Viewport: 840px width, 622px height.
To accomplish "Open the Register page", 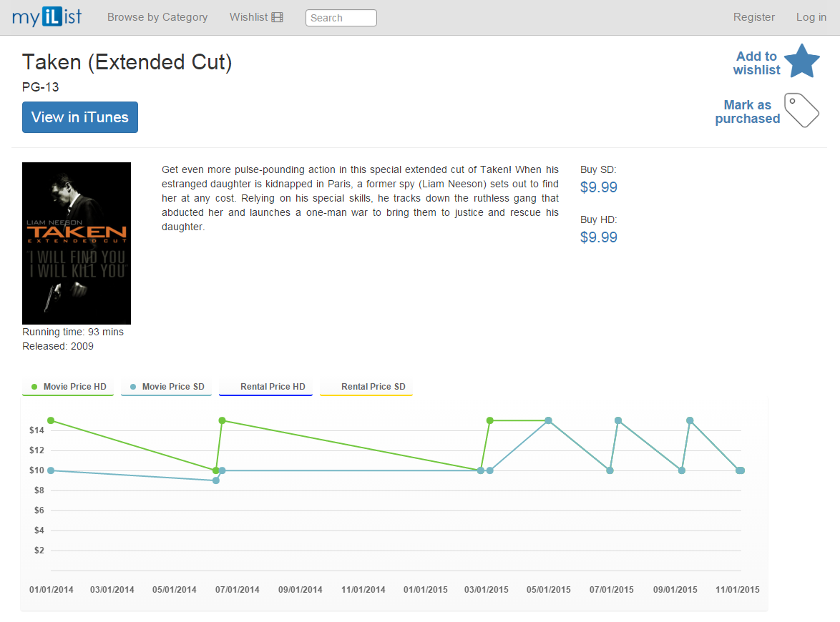I will point(753,17).
